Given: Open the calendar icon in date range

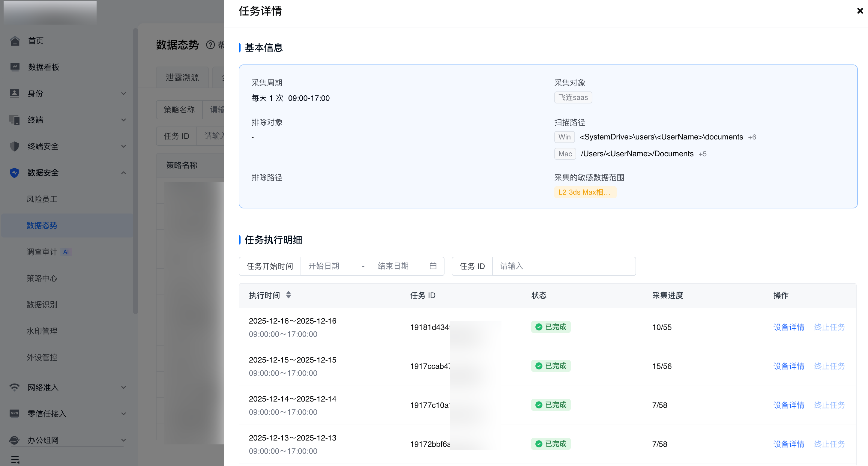Looking at the screenshot, I should pos(433,266).
